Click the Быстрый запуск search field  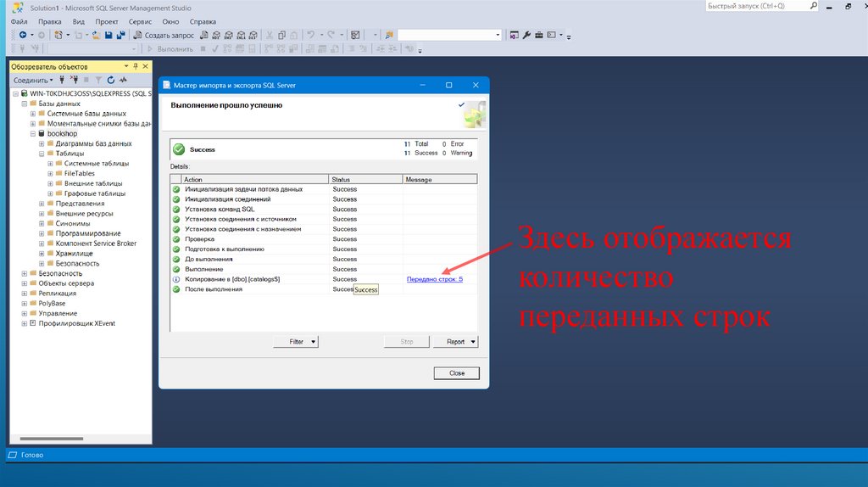pos(757,6)
